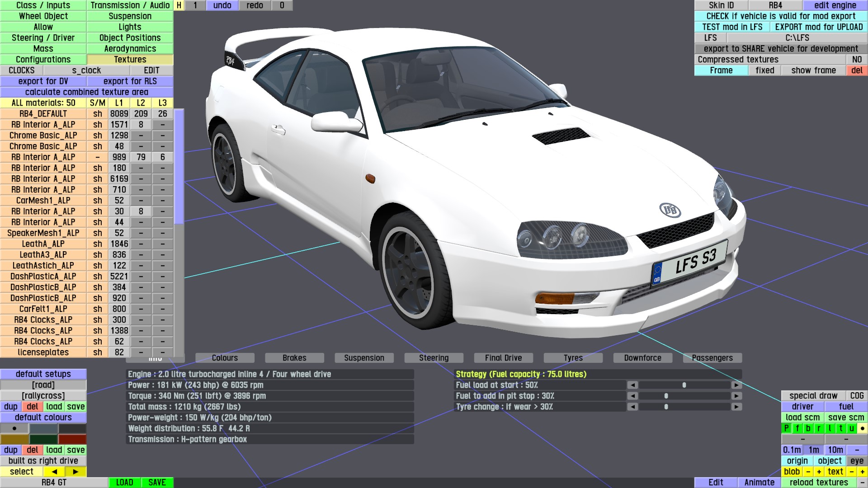Image resolution: width=868 pixels, height=488 pixels.
Task: Switch to the Tyres setup tab
Action: 573,358
